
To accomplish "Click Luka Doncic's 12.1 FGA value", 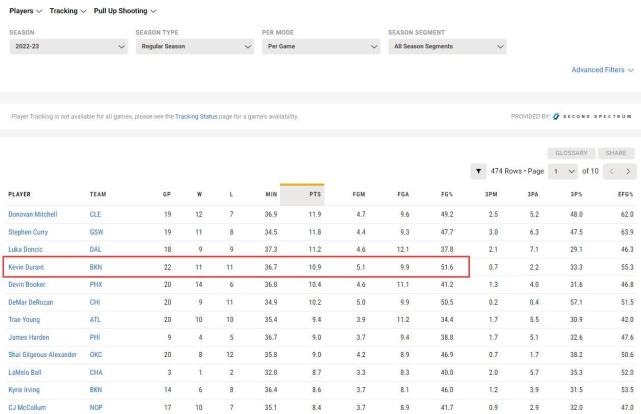I will point(403,249).
